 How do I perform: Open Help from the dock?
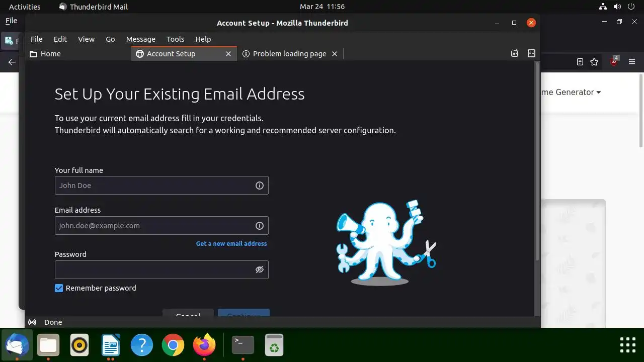click(x=142, y=345)
